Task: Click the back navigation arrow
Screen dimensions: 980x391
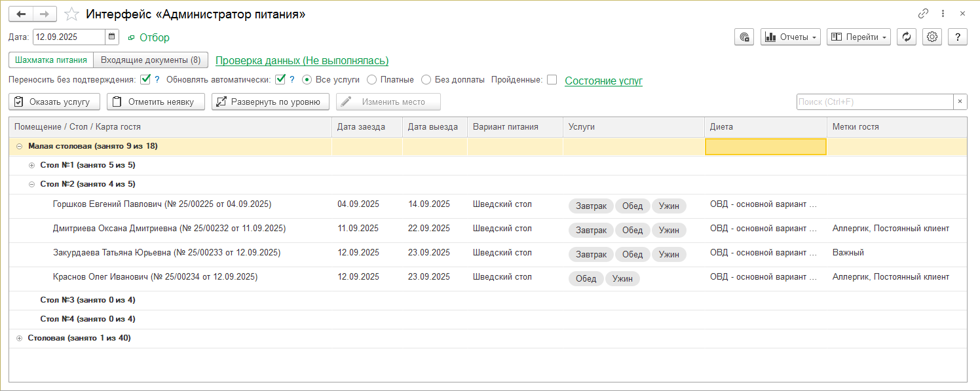Action: [x=20, y=14]
